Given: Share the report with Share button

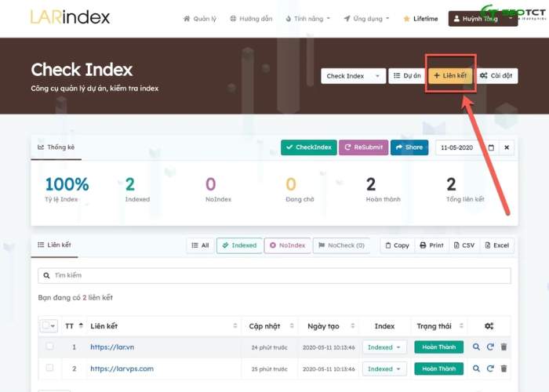Looking at the screenshot, I should pyautogui.click(x=409, y=147).
